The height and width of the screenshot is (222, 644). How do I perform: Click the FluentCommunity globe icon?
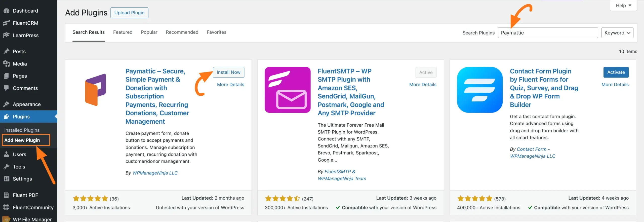point(6,207)
